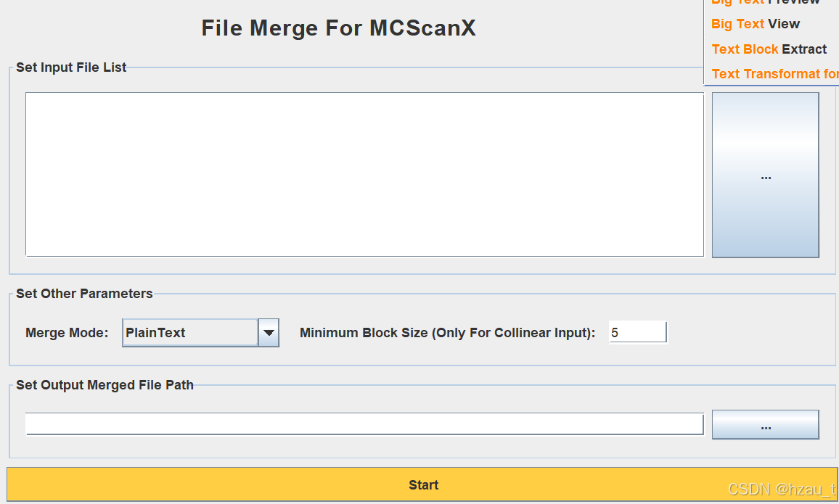Click the output merged file path field
The width and height of the screenshot is (839, 504).
[364, 424]
